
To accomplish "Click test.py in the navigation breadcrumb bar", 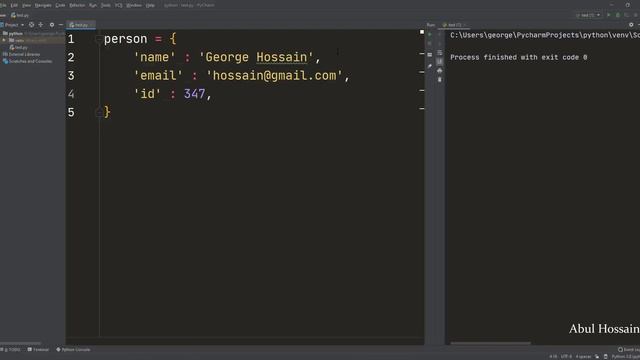I will coord(20,15).
